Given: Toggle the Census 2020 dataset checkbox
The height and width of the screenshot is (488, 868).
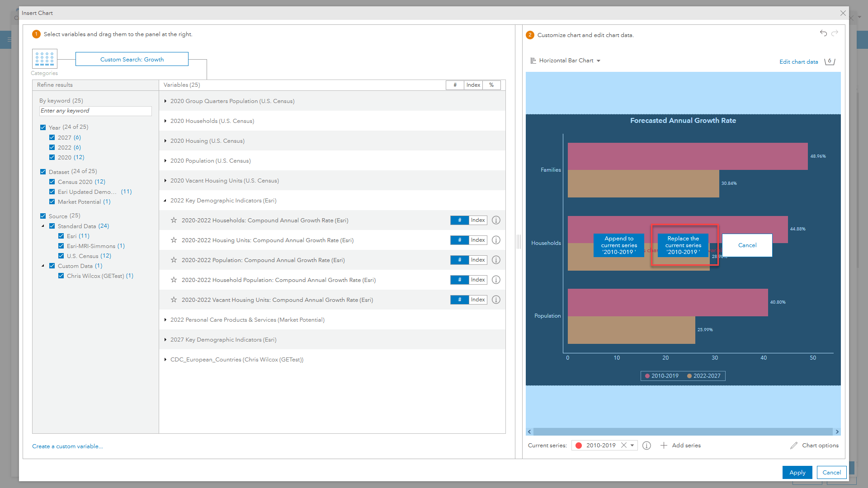Looking at the screenshot, I should 52,182.
